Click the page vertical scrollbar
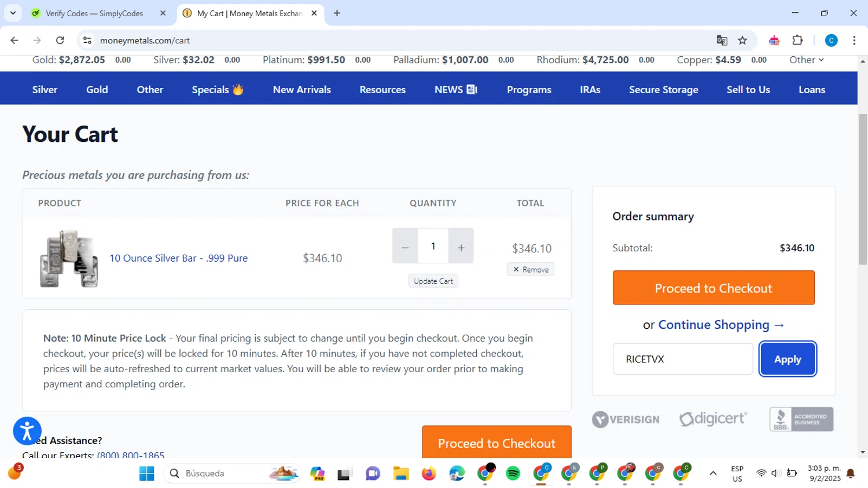868x488 pixels. (863, 189)
